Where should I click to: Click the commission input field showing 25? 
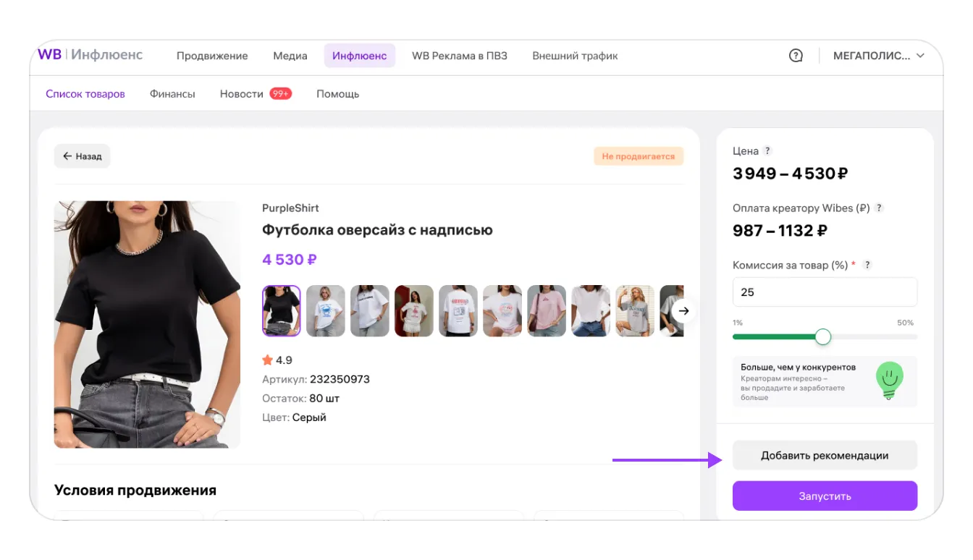(x=825, y=292)
